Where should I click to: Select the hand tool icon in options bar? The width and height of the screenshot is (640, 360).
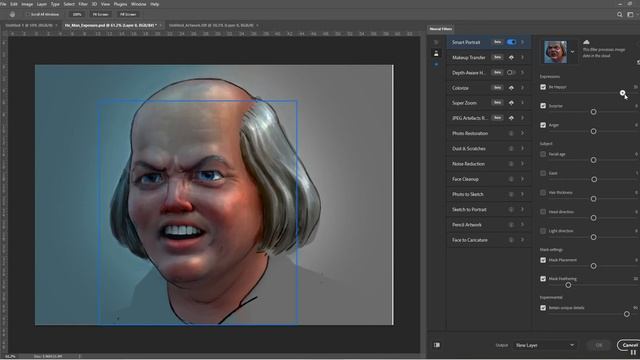click(x=12, y=14)
